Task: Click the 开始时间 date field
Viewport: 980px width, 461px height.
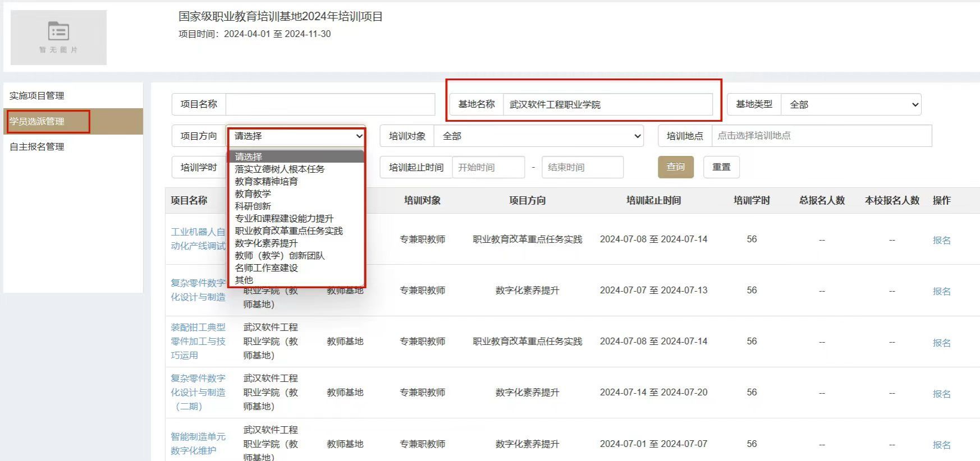Action: coord(488,168)
